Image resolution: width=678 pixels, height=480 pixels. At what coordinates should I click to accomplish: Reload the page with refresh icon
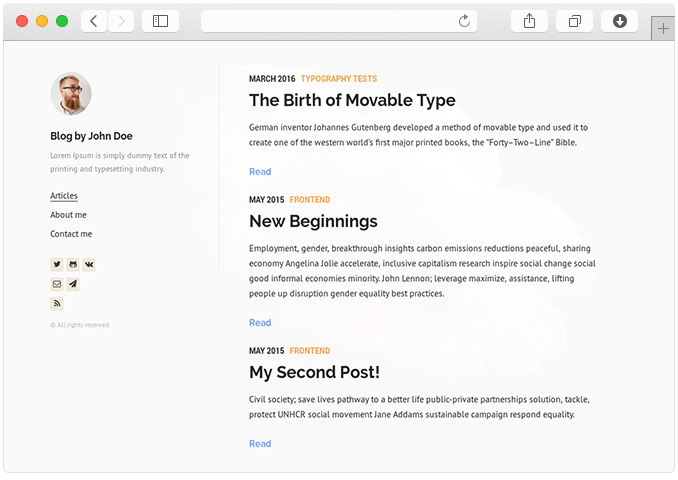pyautogui.click(x=464, y=21)
